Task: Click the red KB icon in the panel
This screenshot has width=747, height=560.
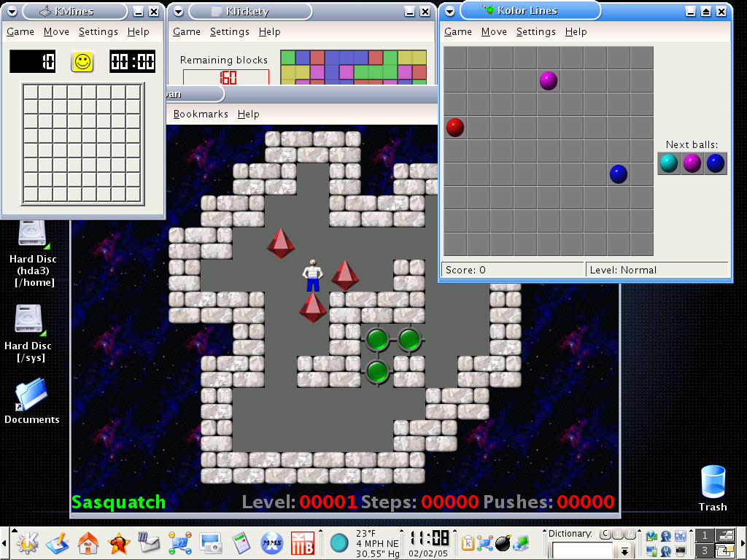Action: (303, 543)
